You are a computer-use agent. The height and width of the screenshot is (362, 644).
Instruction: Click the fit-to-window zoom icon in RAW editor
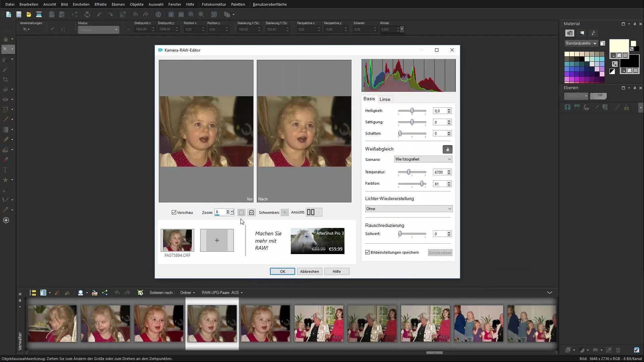(x=241, y=213)
